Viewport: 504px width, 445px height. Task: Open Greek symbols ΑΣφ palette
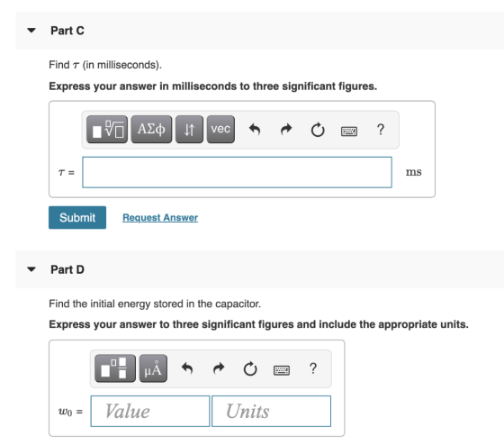151,130
